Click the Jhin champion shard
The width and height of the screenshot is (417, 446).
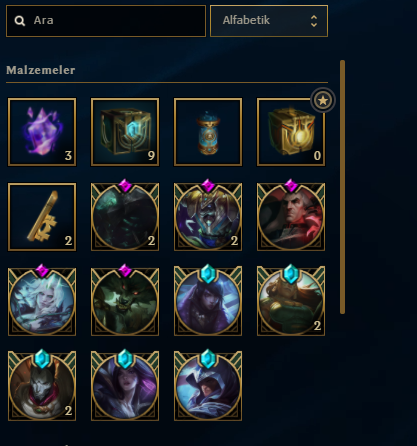[42, 386]
